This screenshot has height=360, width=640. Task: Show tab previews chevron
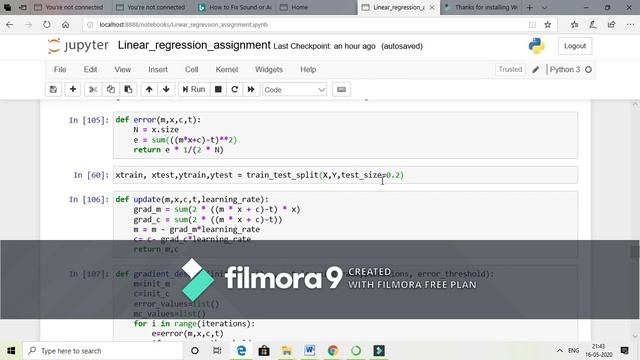click(x=544, y=7)
